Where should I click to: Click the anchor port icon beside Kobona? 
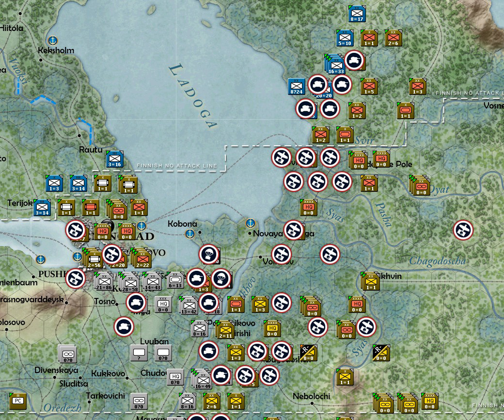point(190,233)
